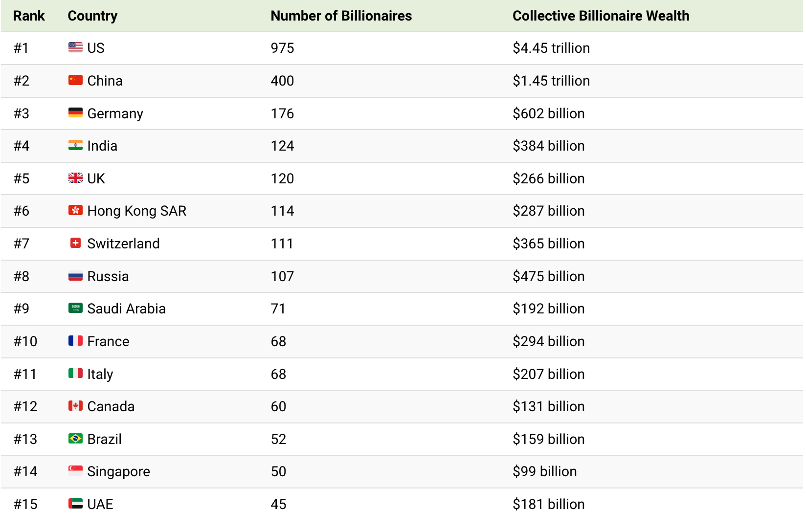Click the wealth value $131 billion
Screen dimensions: 806x532
tap(549, 406)
